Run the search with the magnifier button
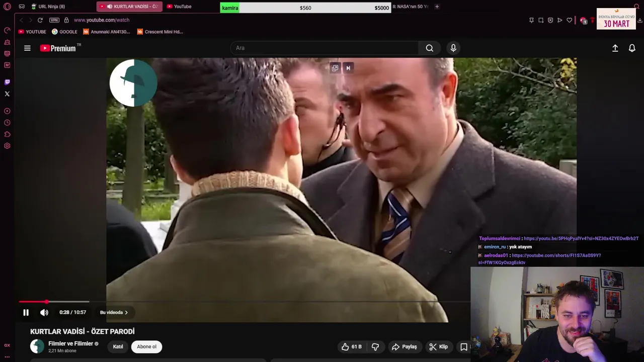This screenshot has width=644, height=362. 429,48
